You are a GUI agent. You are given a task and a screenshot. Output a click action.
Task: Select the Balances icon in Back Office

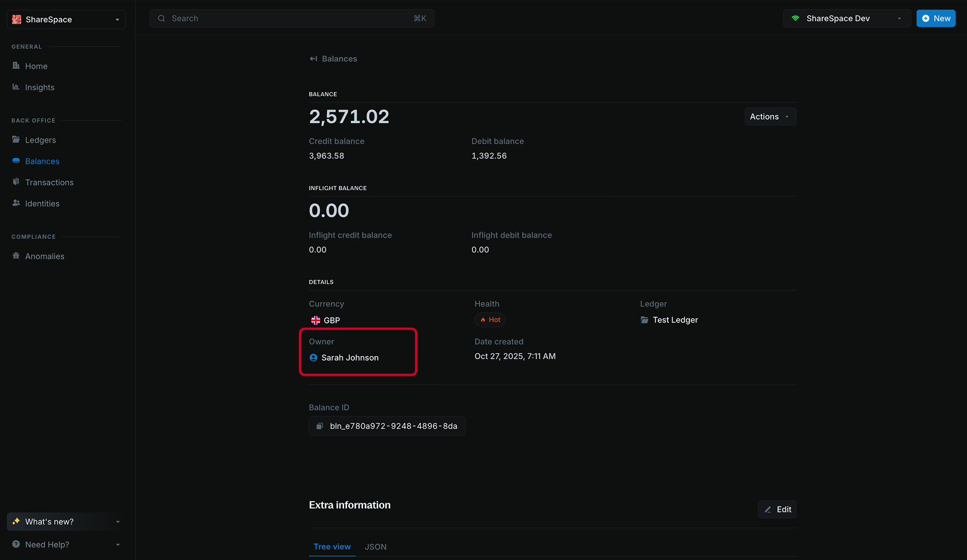pyautogui.click(x=15, y=161)
